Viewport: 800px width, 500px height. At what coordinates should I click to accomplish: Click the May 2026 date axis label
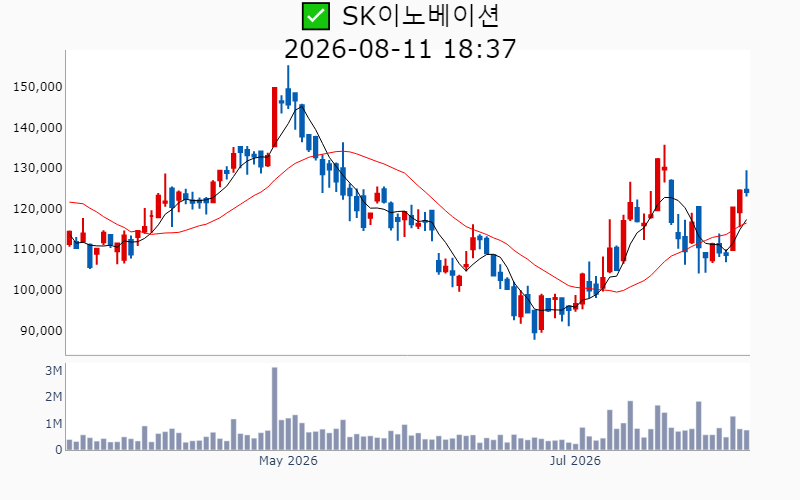tap(288, 461)
